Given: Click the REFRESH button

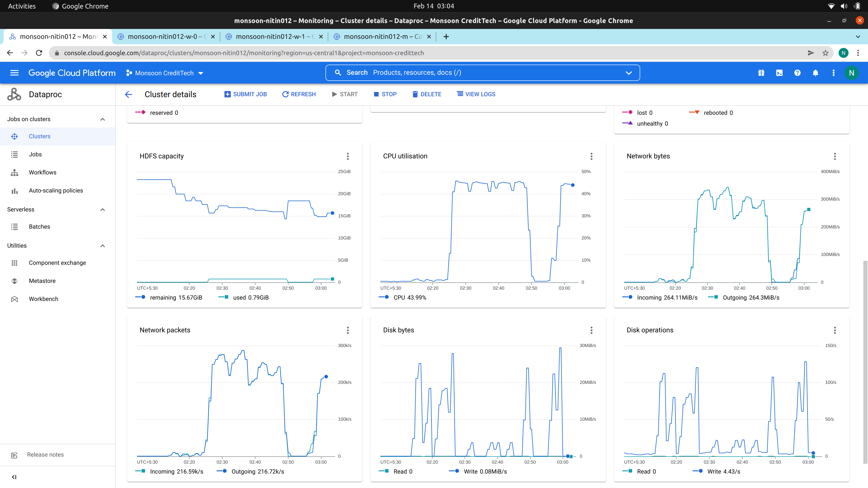Looking at the screenshot, I should coord(299,94).
